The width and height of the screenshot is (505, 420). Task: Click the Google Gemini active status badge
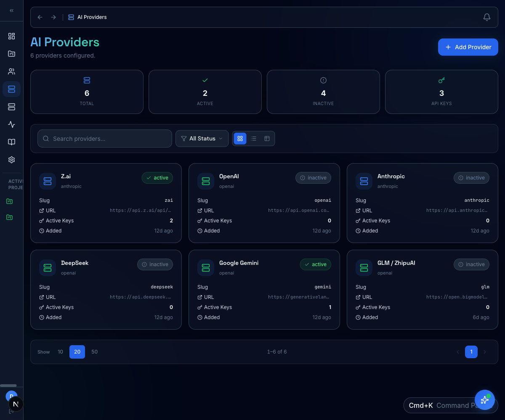point(315,264)
